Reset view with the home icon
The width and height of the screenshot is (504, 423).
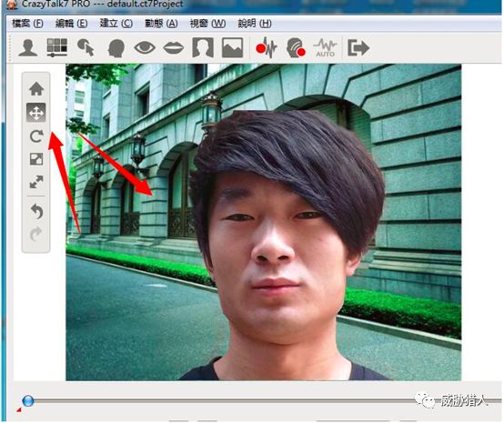point(36,89)
